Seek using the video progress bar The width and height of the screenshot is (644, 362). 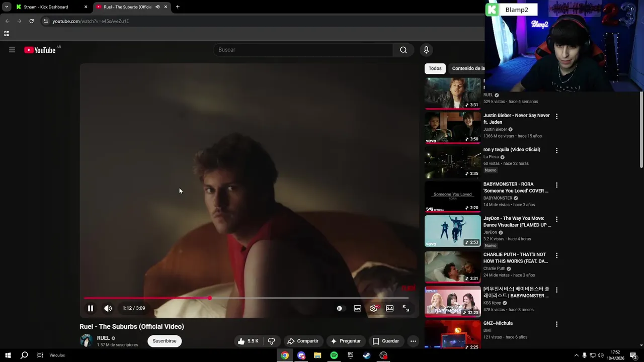coord(246,298)
